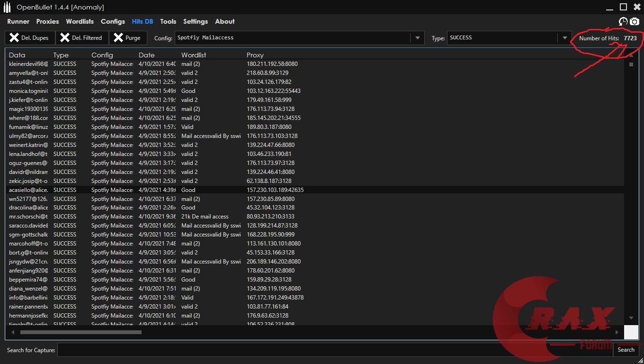The height and width of the screenshot is (364, 644).
Task: Click the Proxy column header
Action: (x=255, y=55)
